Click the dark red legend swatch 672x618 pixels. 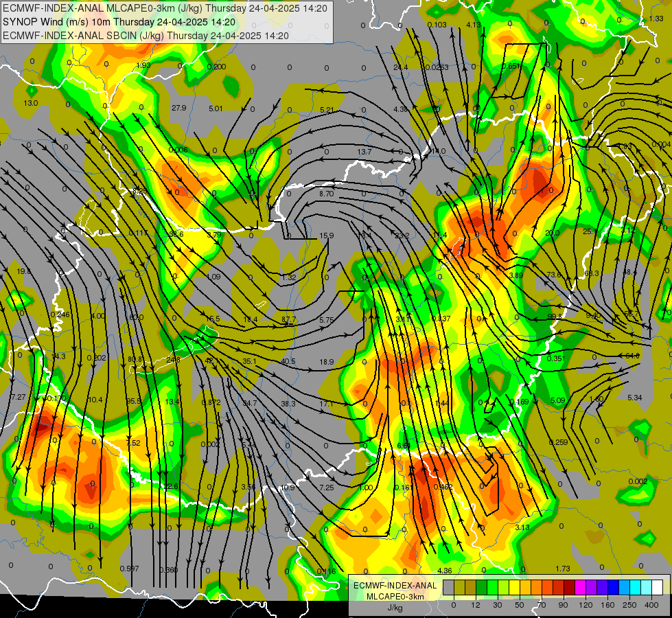pos(570,588)
